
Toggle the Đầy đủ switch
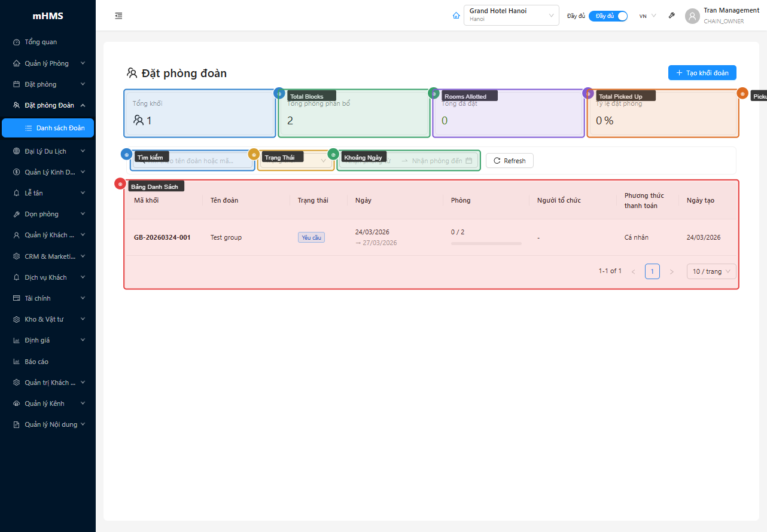click(608, 16)
